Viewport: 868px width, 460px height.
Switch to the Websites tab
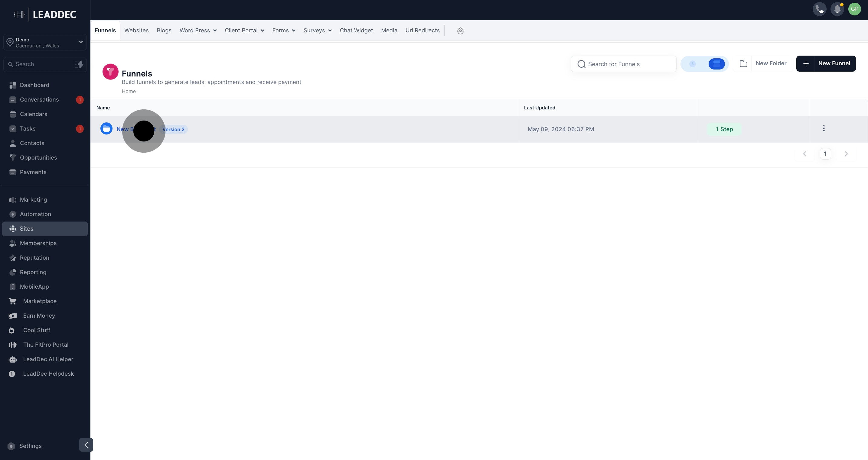(136, 31)
